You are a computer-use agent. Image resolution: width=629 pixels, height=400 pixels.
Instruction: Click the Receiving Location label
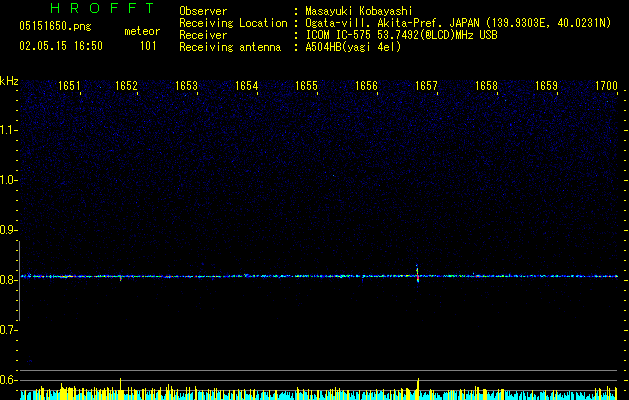233,23
